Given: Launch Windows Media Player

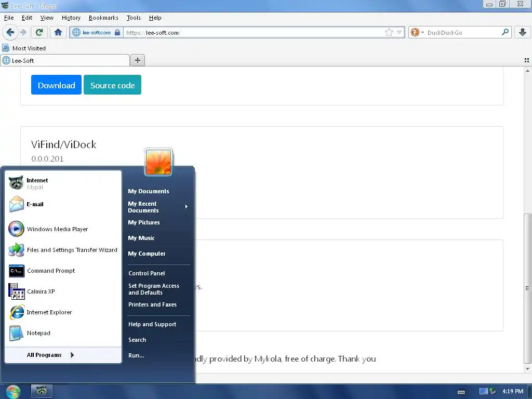Looking at the screenshot, I should (x=63, y=229).
